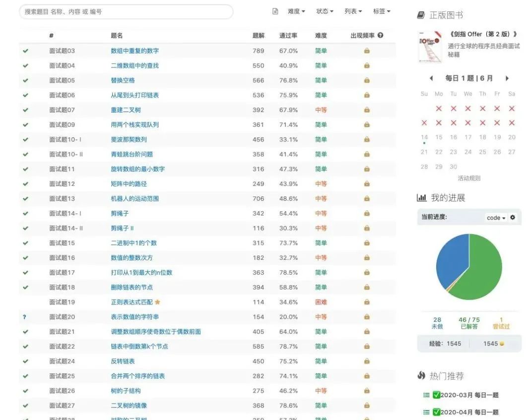Open the 难度 difficulty dropdown

click(x=296, y=11)
